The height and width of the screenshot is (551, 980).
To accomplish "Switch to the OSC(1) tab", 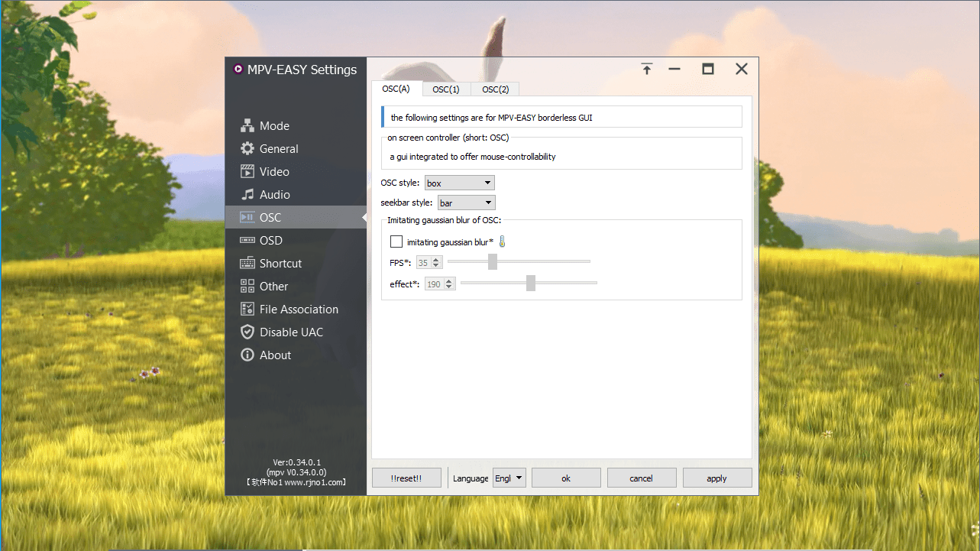I will 446,89.
